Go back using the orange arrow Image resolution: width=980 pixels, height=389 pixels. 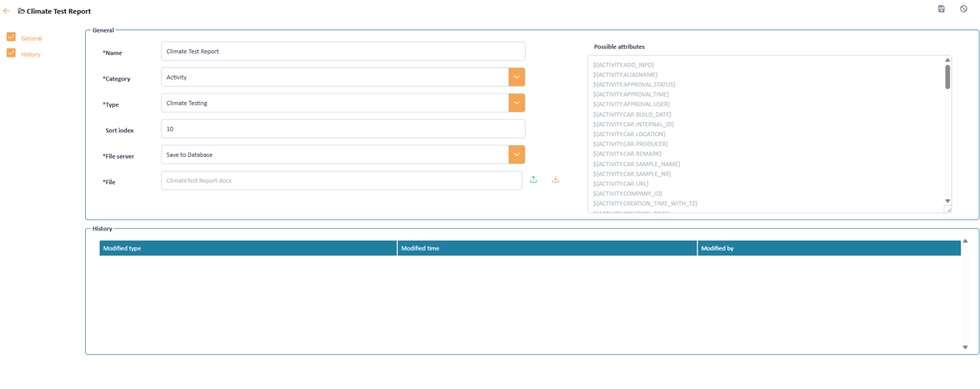[7, 11]
